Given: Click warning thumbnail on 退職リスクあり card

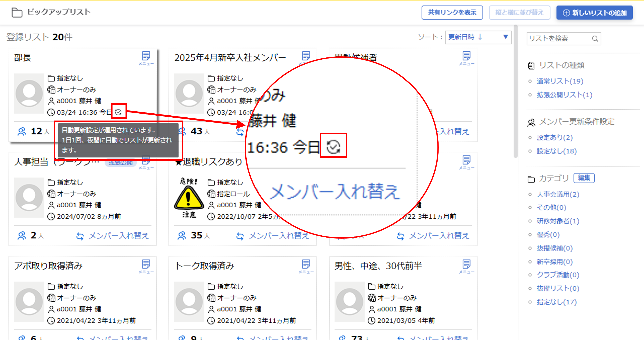Looking at the screenshot, I should tap(189, 198).
